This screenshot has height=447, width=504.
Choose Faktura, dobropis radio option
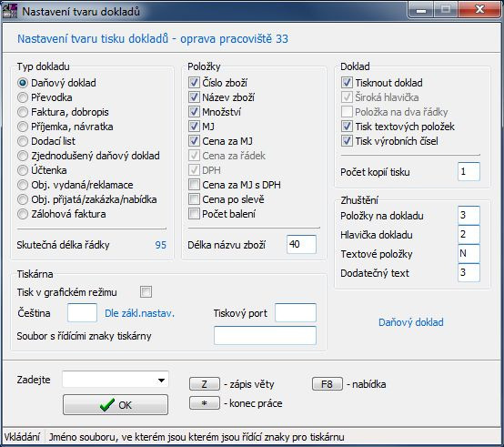pyautogui.click(x=23, y=112)
